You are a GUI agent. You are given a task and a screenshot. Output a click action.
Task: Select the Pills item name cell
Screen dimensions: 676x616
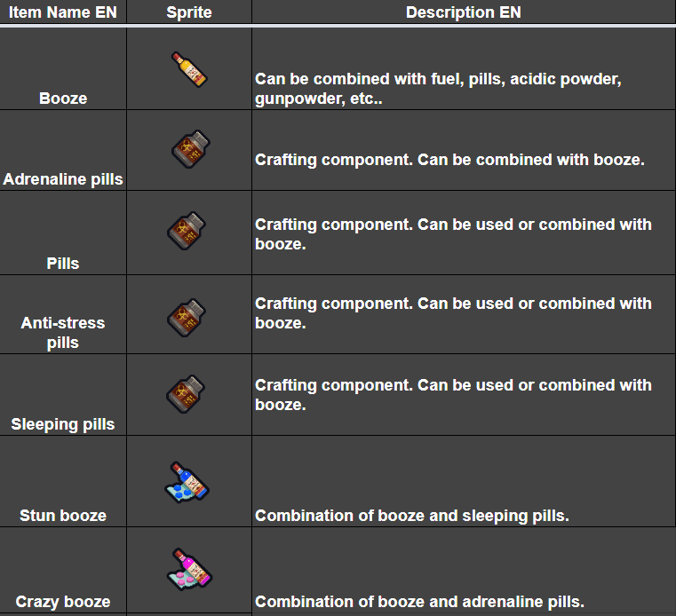coord(63,263)
